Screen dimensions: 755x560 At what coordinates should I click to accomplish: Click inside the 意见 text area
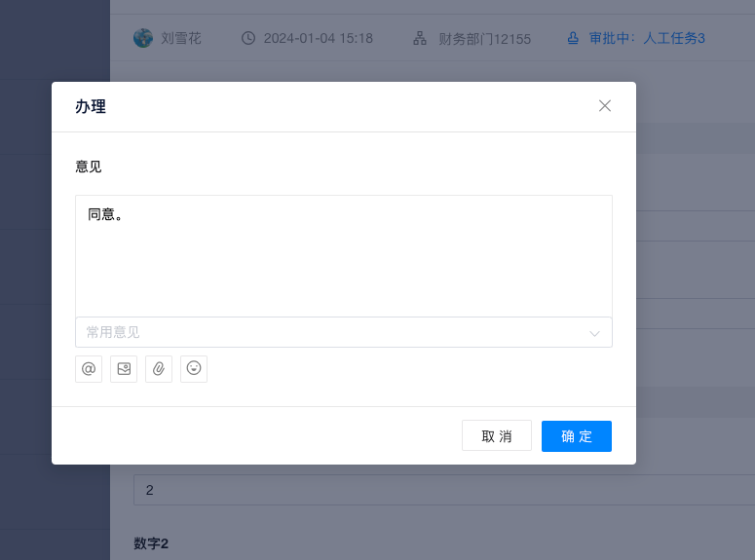coord(343,258)
